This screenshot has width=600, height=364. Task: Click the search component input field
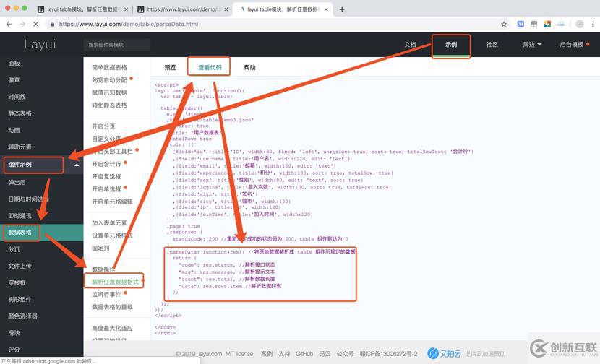click(x=116, y=45)
